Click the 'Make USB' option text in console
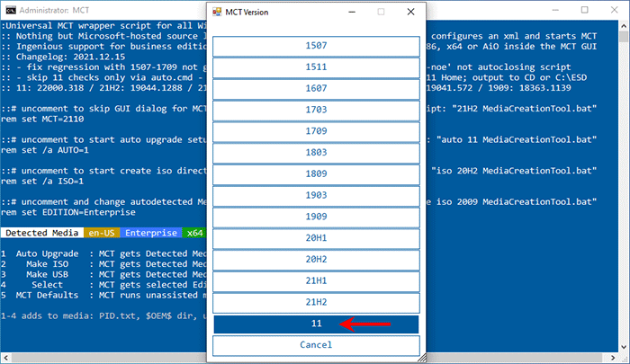This screenshot has height=364, width=630. (x=48, y=274)
